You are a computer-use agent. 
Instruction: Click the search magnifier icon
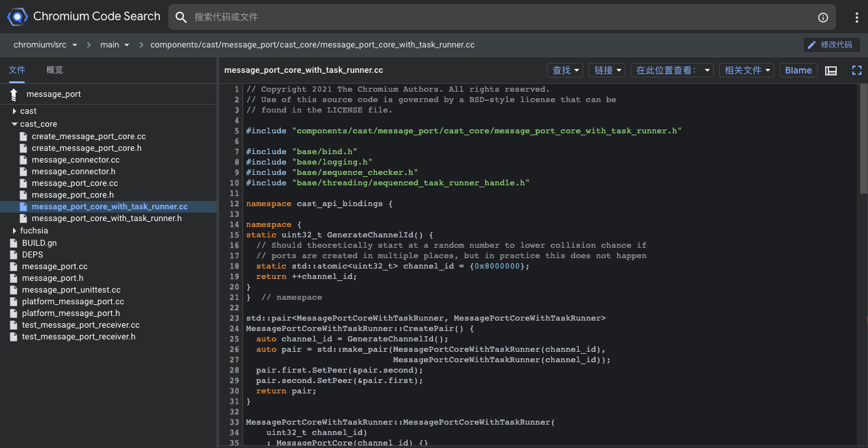click(181, 17)
